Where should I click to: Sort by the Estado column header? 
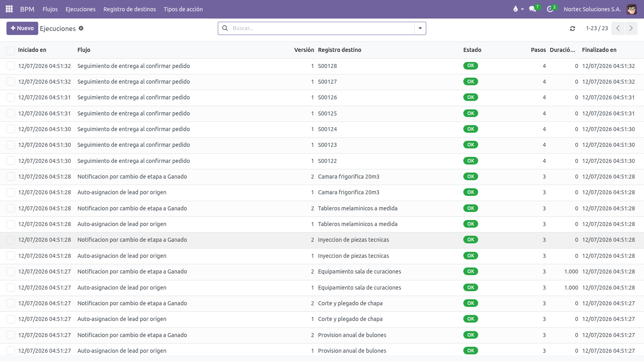[472, 50]
